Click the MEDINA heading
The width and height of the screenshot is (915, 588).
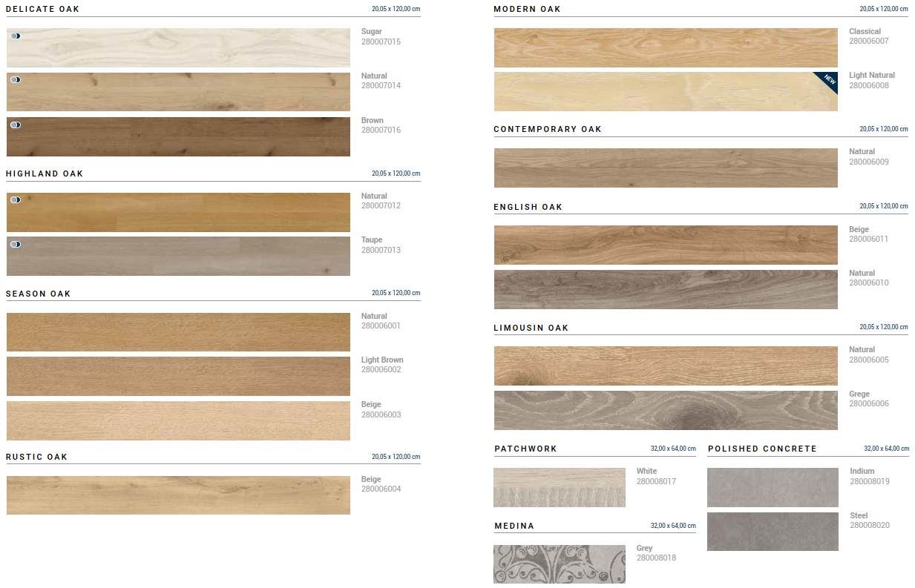pos(514,526)
